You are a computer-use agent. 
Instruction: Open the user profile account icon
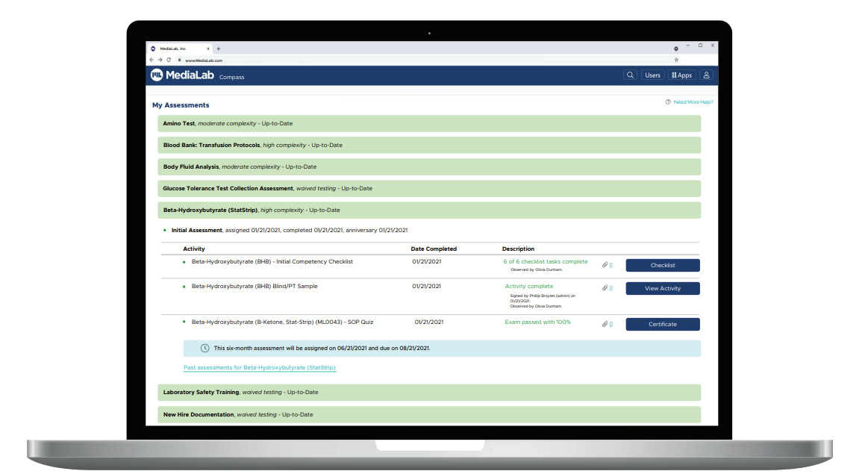click(x=706, y=75)
